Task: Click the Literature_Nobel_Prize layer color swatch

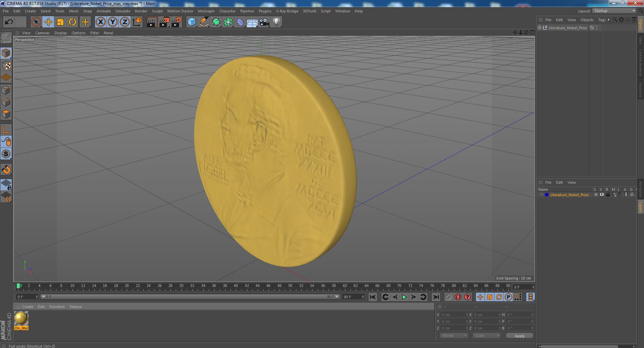Action: click(x=547, y=195)
